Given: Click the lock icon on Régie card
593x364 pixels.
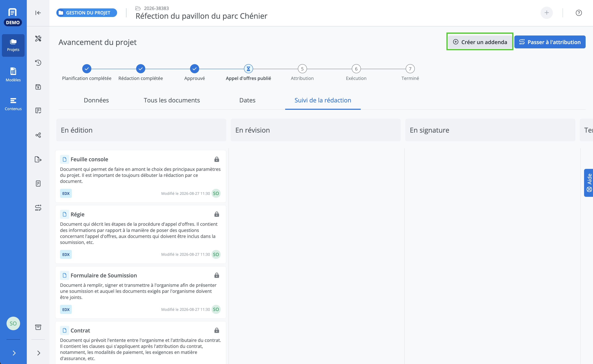Looking at the screenshot, I should 217,214.
